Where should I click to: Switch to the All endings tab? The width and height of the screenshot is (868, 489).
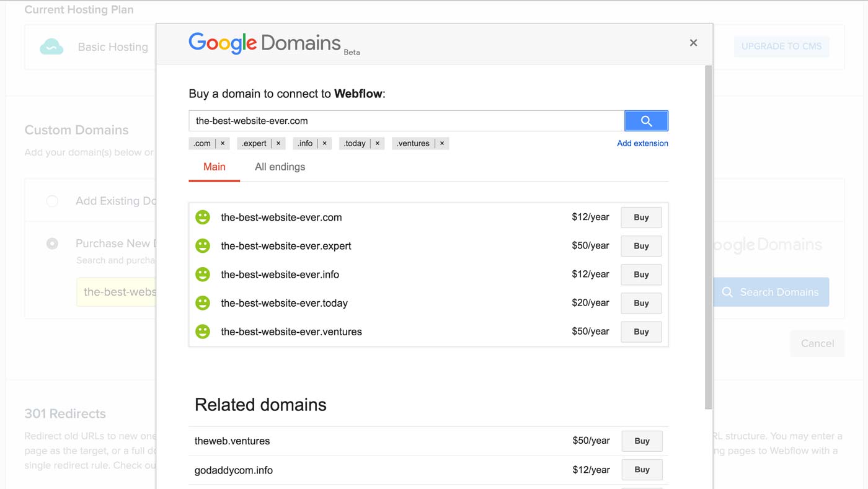coord(280,166)
